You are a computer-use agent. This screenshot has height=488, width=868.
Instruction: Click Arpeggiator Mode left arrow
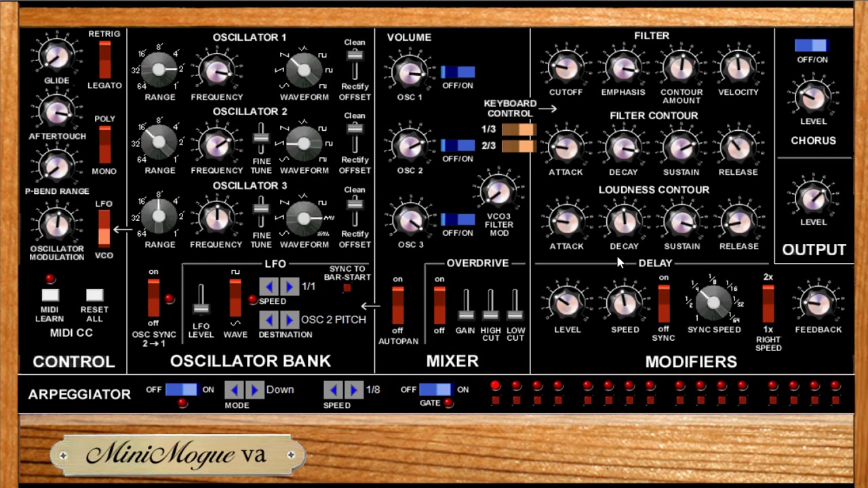235,390
